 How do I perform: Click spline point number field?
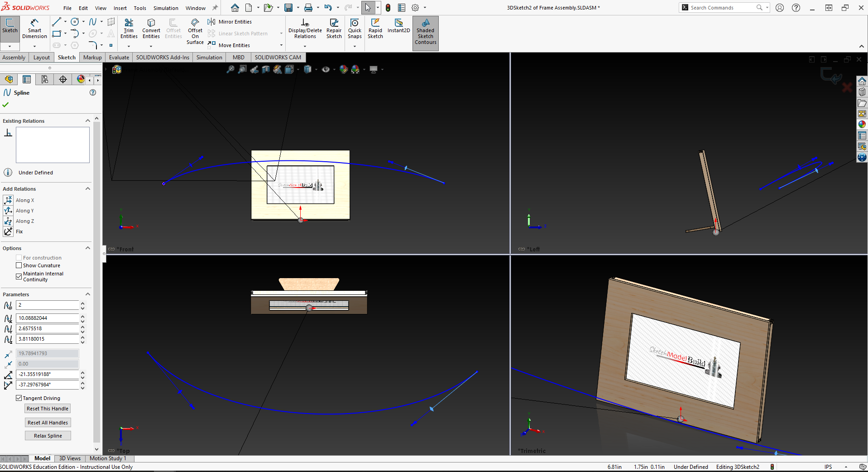(x=48, y=305)
